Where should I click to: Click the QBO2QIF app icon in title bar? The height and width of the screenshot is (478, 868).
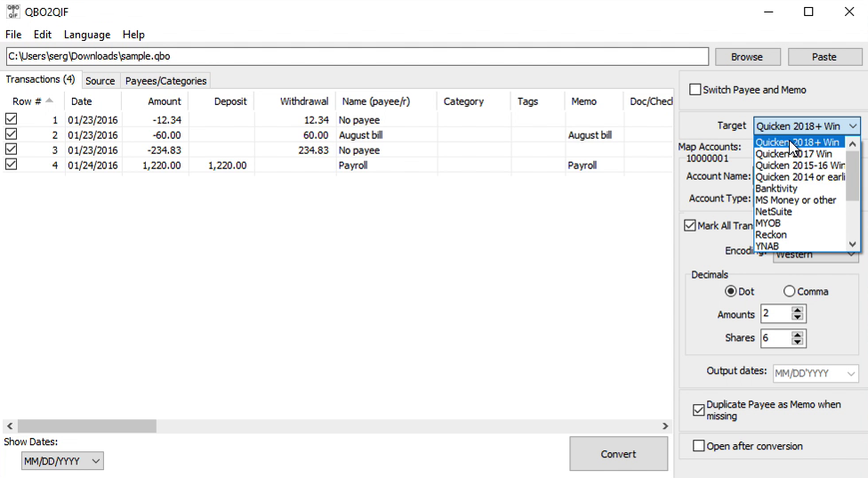[x=12, y=12]
